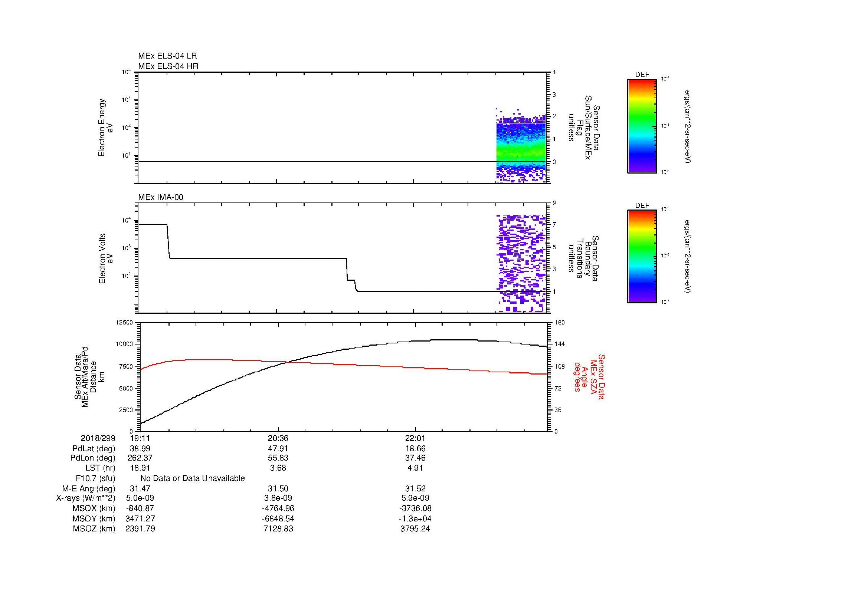868x613 pixels.
Task: Click the PdLat value 47.91
Action: [278, 449]
